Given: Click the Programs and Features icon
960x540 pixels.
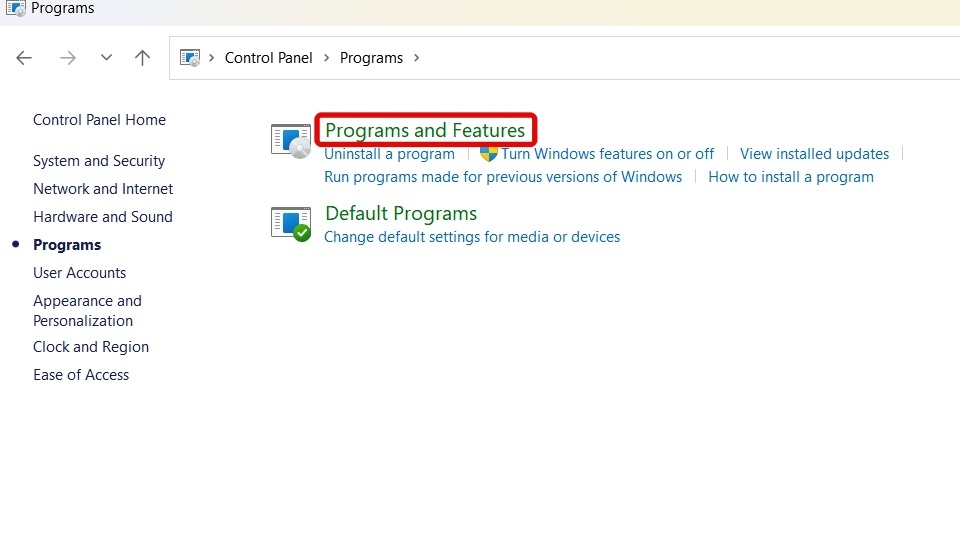Looking at the screenshot, I should point(291,141).
